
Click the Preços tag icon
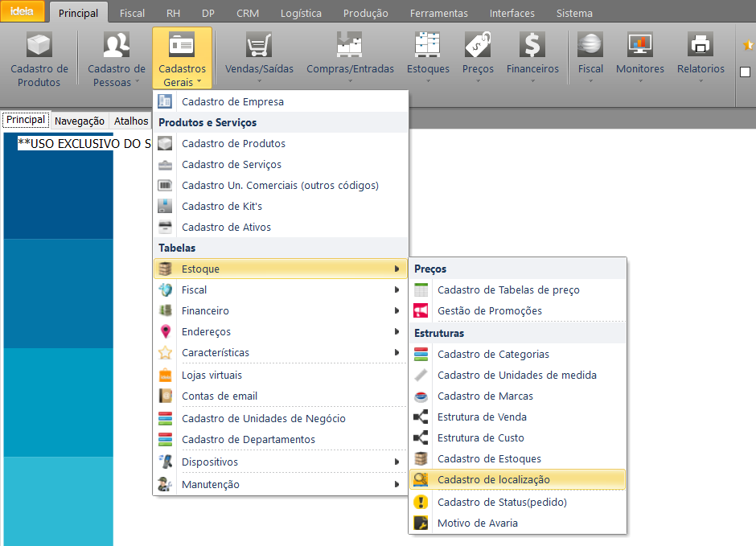pos(478,47)
